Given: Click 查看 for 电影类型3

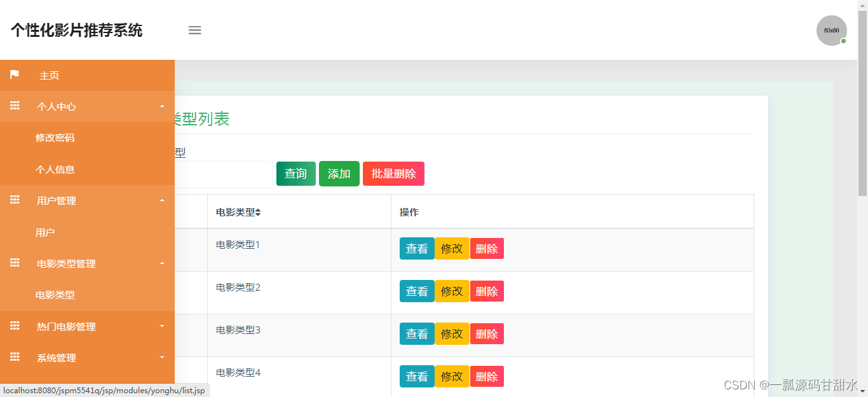Looking at the screenshot, I should [x=417, y=334].
